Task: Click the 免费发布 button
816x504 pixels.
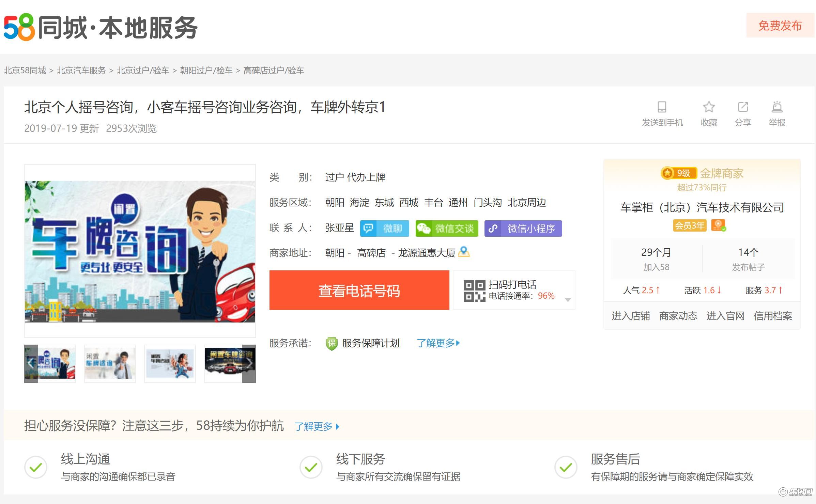Action: (780, 26)
